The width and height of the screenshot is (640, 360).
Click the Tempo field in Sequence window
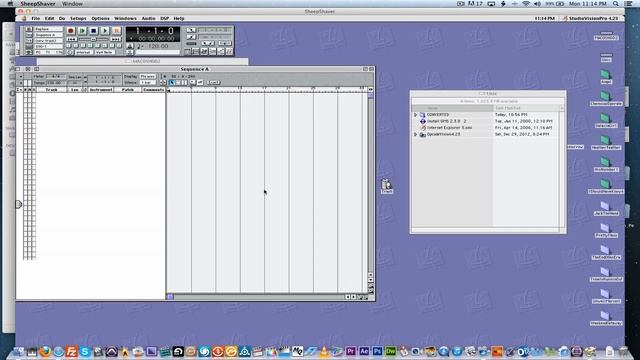56,82
